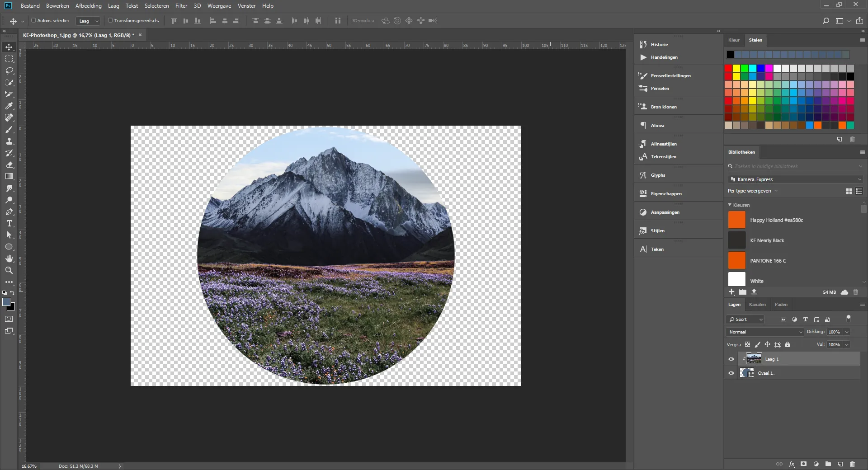The image size is (868, 470).
Task: Open the Filter menu
Action: pos(181,6)
